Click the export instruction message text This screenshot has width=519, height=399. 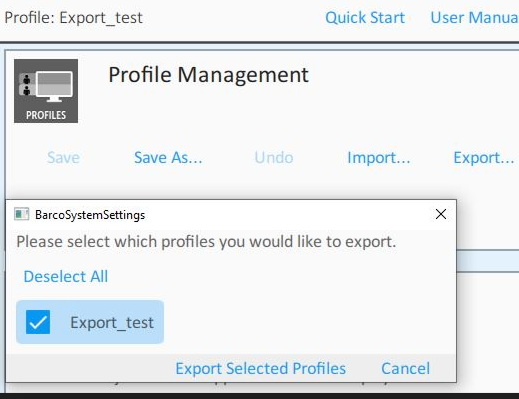206,241
